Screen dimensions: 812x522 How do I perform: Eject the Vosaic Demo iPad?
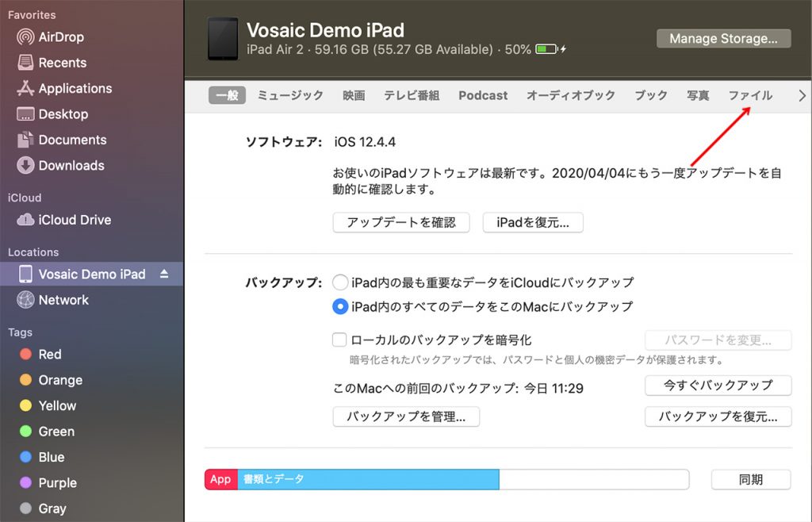point(164,274)
